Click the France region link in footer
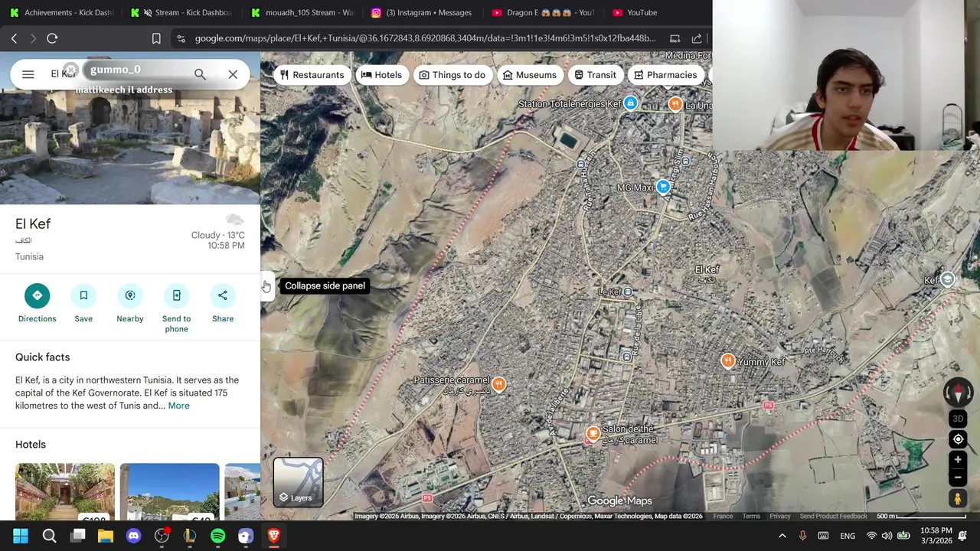Image resolution: width=980 pixels, height=551 pixels. point(723,517)
